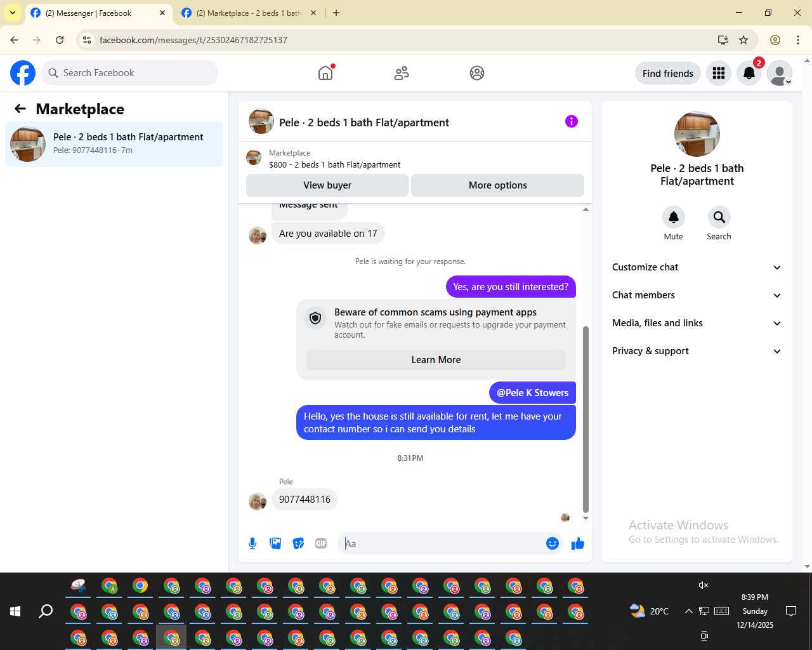Click the chat message scrollbar
Screen dimensions: 812x650
(x=586, y=419)
